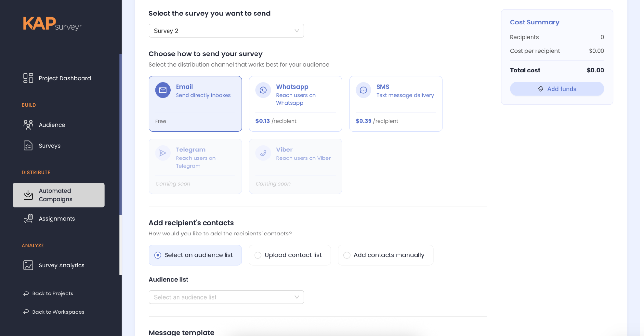Click the Recipients count row
The width and height of the screenshot is (644, 336).
(x=557, y=37)
